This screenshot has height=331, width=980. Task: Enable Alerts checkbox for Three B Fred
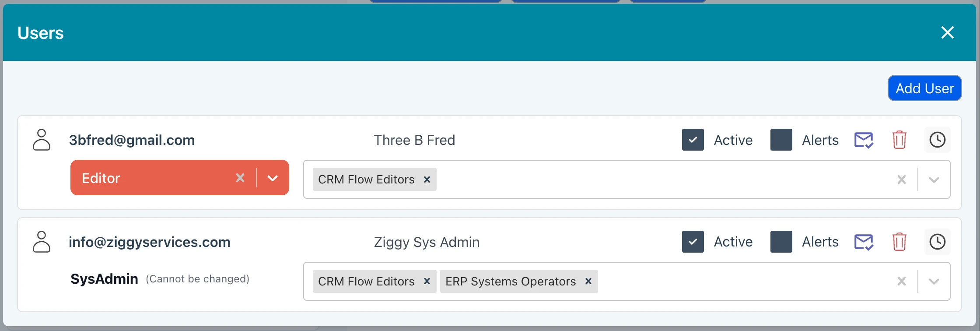[781, 140]
